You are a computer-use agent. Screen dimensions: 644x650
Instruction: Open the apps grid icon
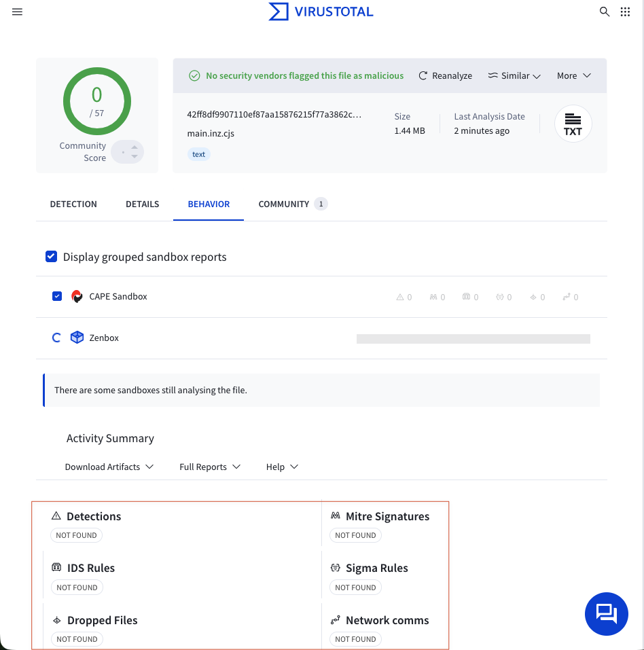tap(626, 12)
